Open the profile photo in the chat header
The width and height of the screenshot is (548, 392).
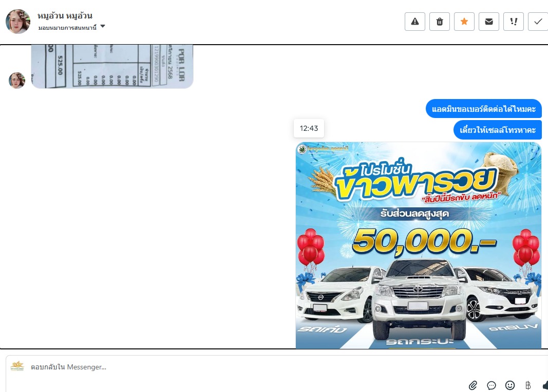(18, 21)
